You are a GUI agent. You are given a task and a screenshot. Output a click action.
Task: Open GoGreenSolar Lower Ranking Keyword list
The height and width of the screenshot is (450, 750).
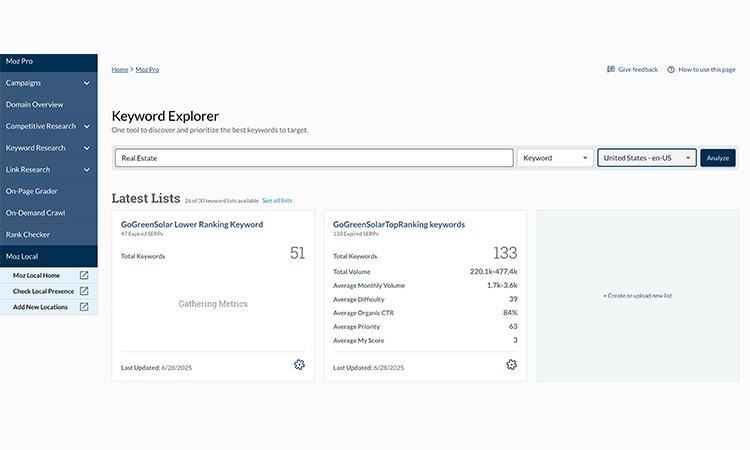192,224
